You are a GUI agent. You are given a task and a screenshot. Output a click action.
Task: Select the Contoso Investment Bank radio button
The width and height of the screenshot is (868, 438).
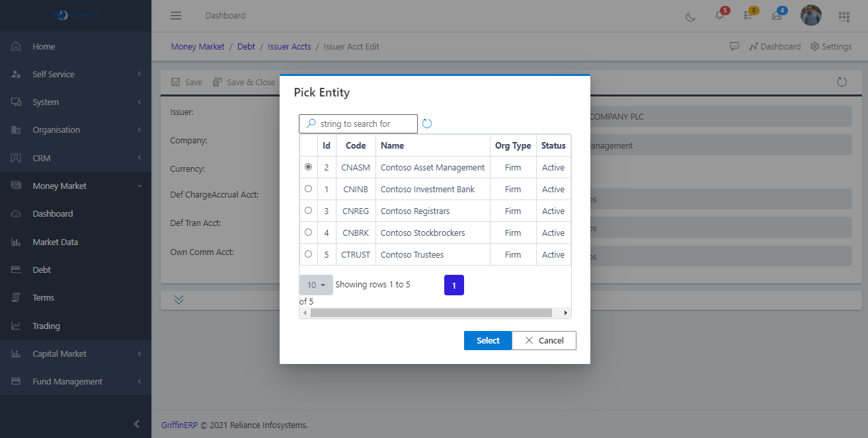pyautogui.click(x=308, y=189)
